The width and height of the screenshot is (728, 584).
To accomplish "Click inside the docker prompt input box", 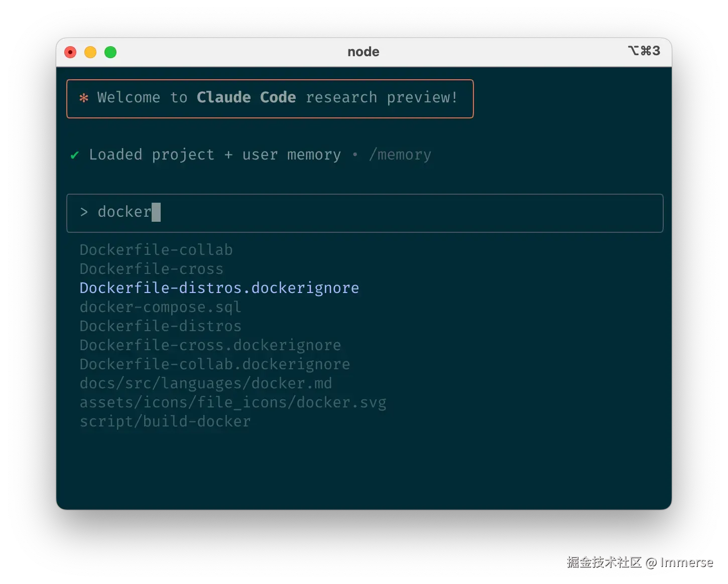I will (365, 213).
